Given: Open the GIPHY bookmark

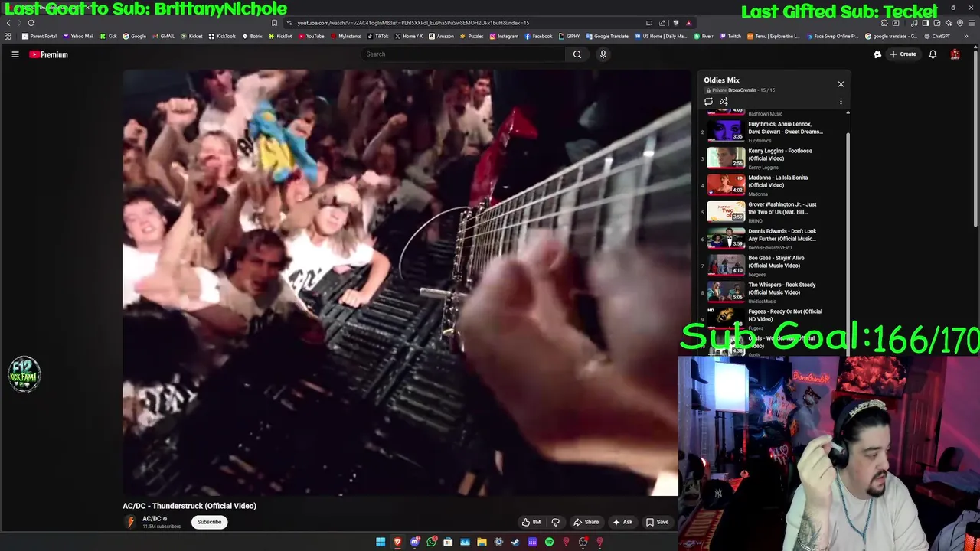Looking at the screenshot, I should click(570, 36).
